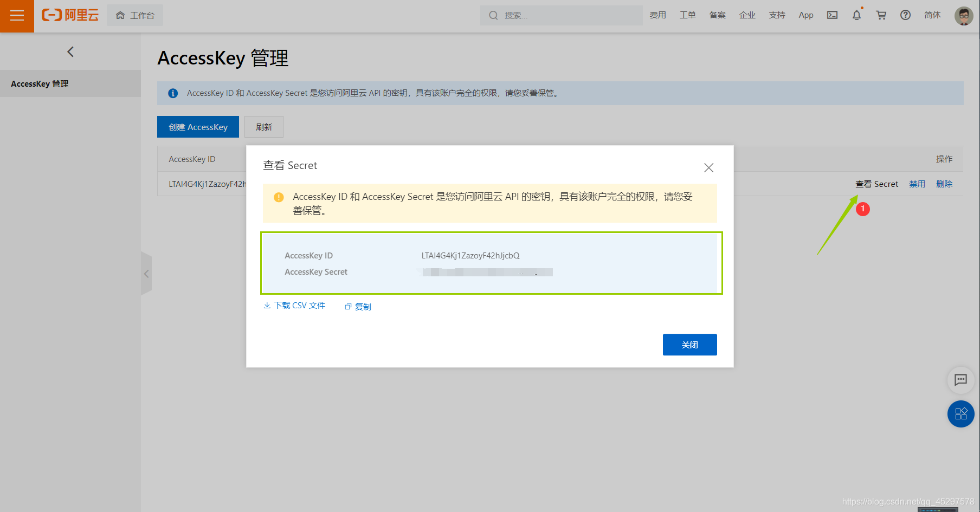Close the 查看 Secret dialog with X
This screenshot has width=980, height=512.
(x=708, y=167)
